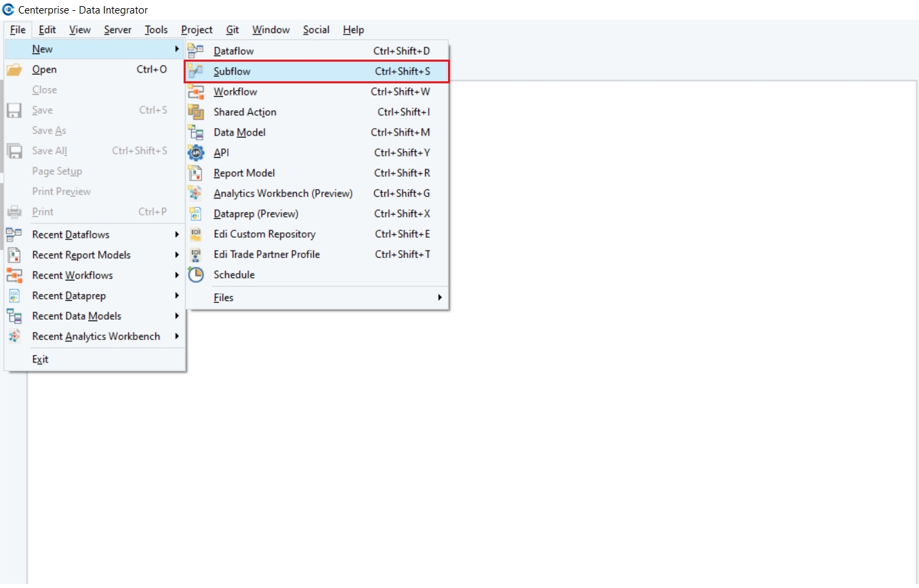Click the Data Model icon
Viewport: 919px width, 588px height.
pyautogui.click(x=195, y=132)
